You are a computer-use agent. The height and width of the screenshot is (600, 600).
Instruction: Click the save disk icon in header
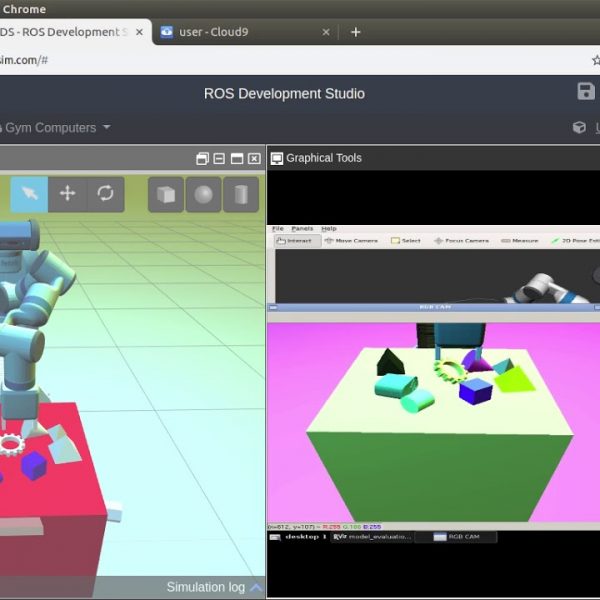coord(586,91)
